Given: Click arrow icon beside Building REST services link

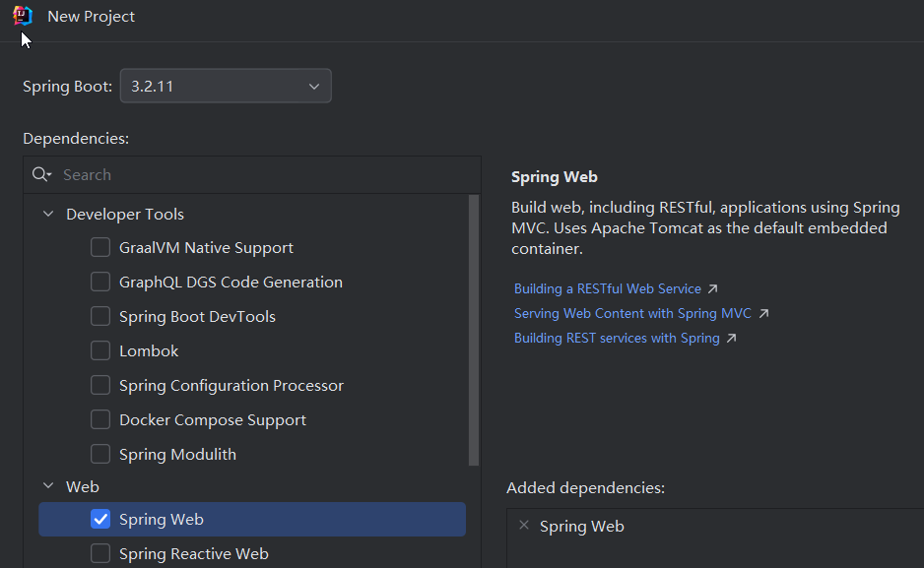Looking at the screenshot, I should 731,339.
